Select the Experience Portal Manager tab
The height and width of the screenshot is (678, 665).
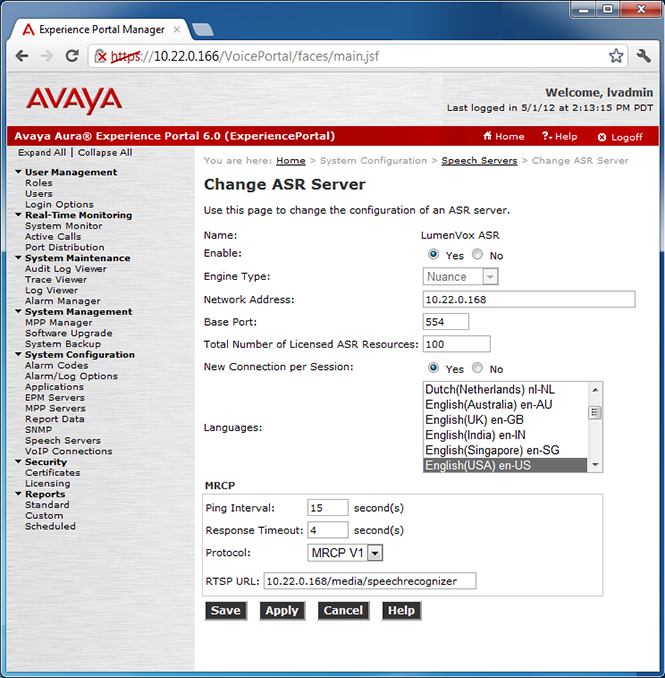[x=101, y=29]
